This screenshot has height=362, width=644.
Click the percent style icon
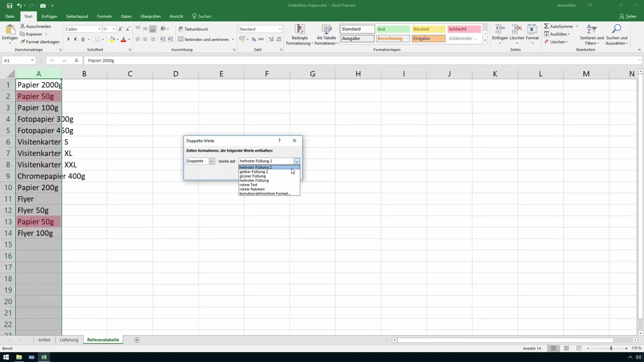254,39
